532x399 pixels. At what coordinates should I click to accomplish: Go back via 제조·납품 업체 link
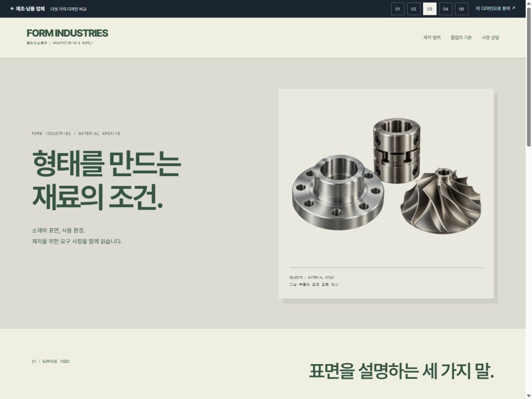click(x=28, y=9)
